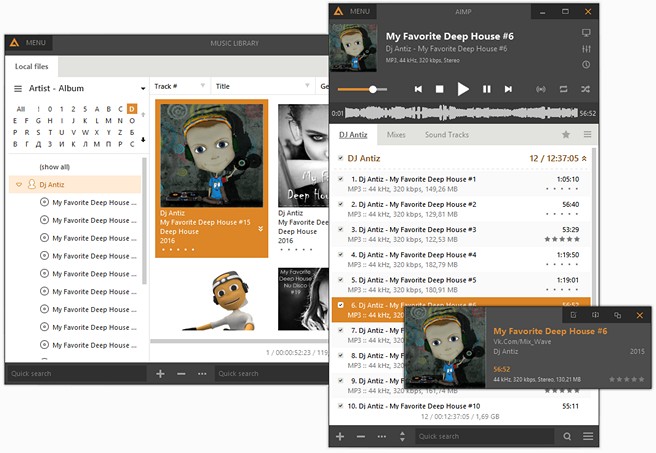Image resolution: width=656 pixels, height=453 pixels.
Task: Uncheck track 3 My Favorite Deep House #3
Action: click(341, 229)
